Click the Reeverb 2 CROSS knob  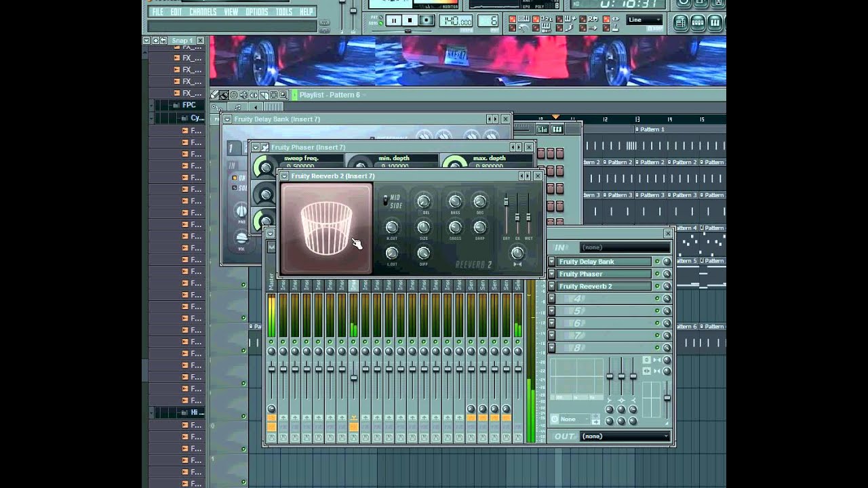click(455, 227)
